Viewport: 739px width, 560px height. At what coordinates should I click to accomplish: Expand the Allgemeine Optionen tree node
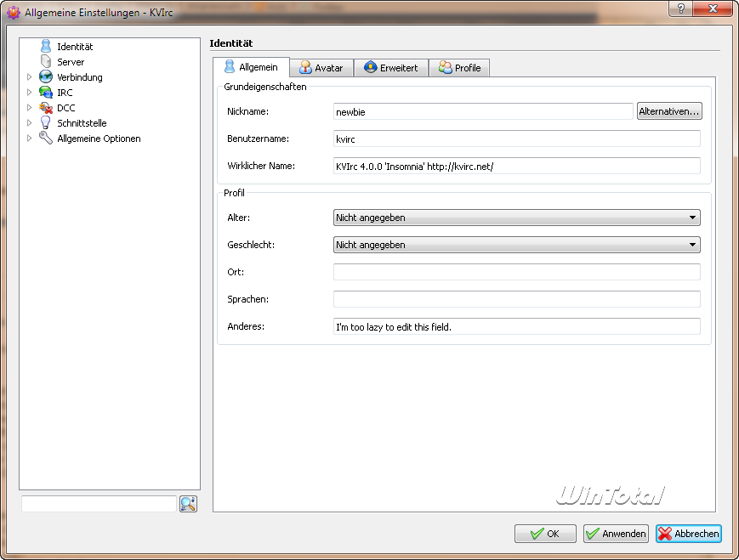point(29,139)
